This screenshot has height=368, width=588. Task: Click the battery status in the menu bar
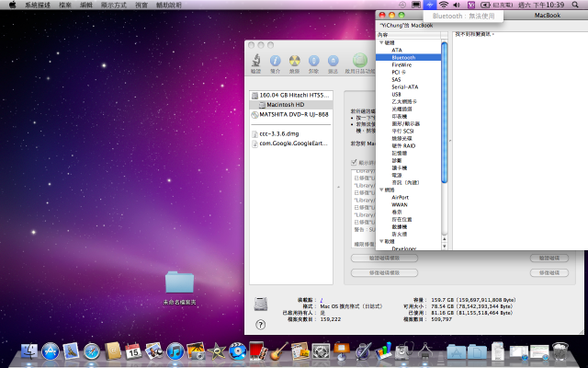point(496,5)
